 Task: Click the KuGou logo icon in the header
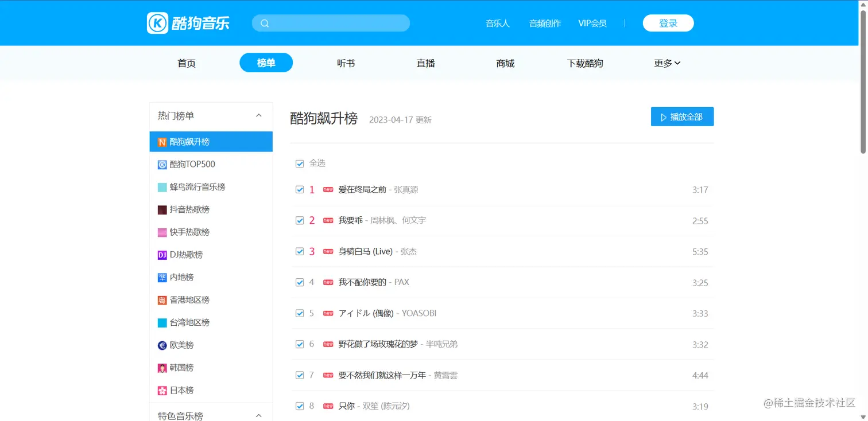click(x=157, y=23)
